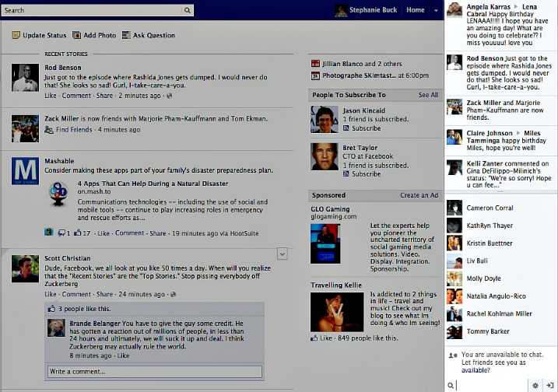Image resolution: width=558 pixels, height=392 pixels.
Task: Open account dropdown arrow next to Home
Action: 436,11
